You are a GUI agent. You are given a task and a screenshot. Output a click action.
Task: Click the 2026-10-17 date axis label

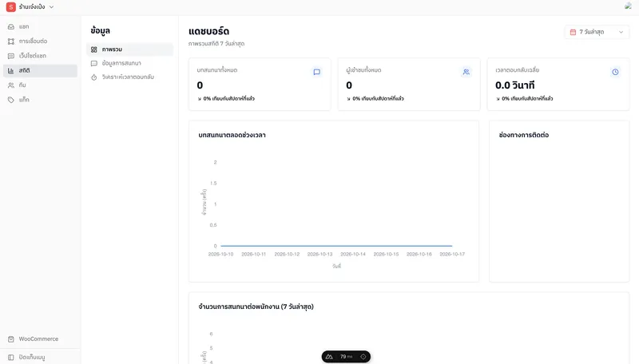coord(452,254)
